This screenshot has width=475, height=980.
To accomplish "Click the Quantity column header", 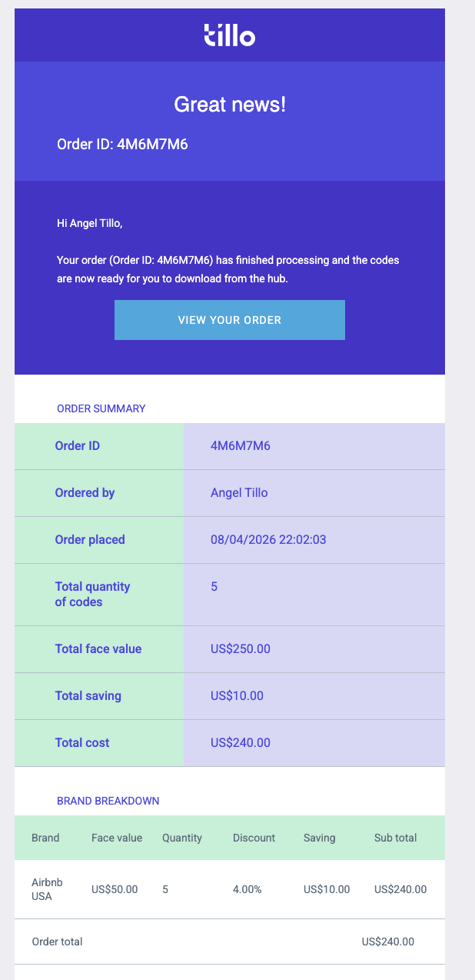I will pyautogui.click(x=182, y=838).
